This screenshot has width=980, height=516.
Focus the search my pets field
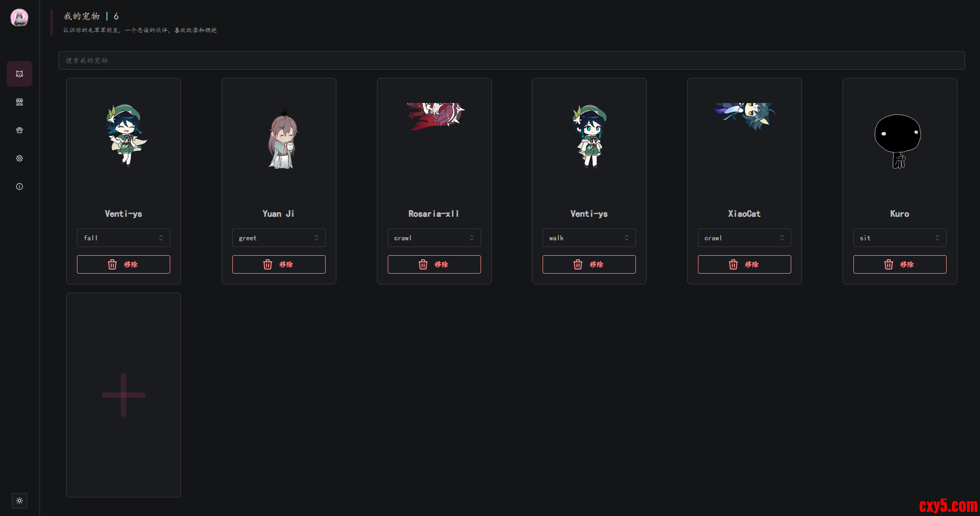click(x=512, y=60)
